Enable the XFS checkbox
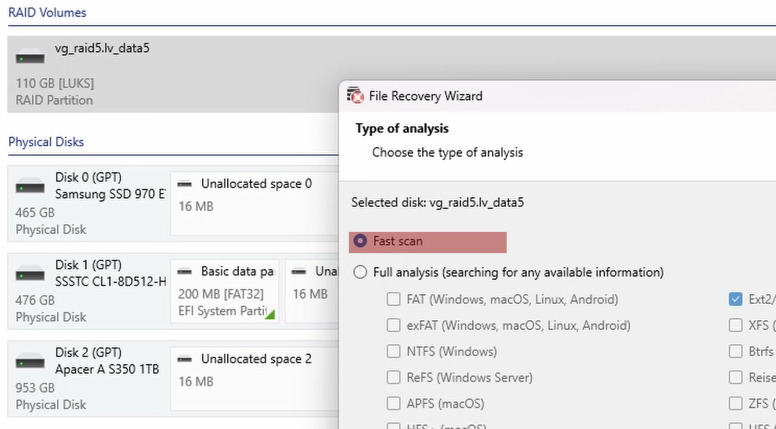This screenshot has width=776, height=429. [x=735, y=326]
